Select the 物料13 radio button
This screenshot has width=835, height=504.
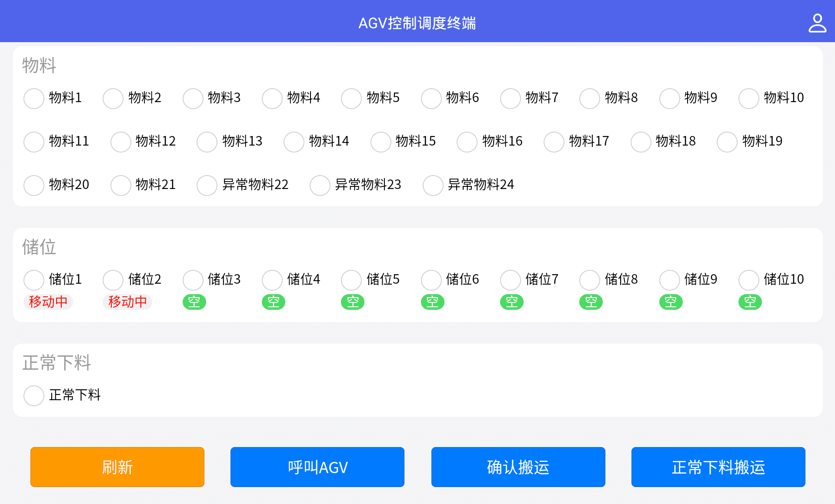pos(207,142)
